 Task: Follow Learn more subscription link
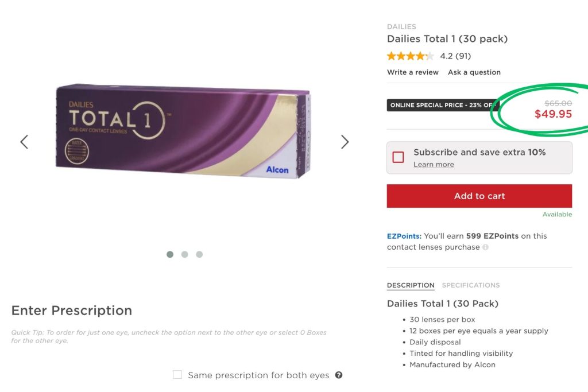[434, 164]
